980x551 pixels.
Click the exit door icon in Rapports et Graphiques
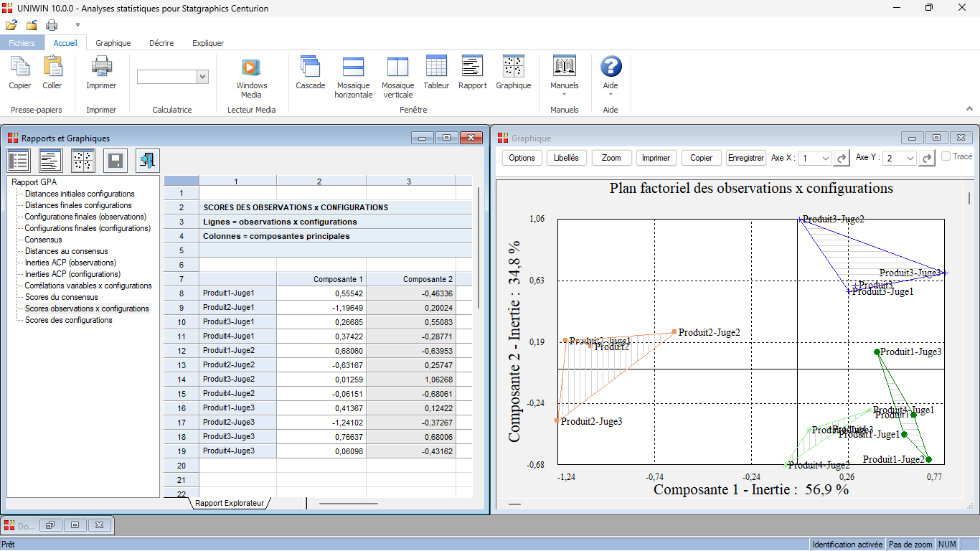tap(148, 161)
